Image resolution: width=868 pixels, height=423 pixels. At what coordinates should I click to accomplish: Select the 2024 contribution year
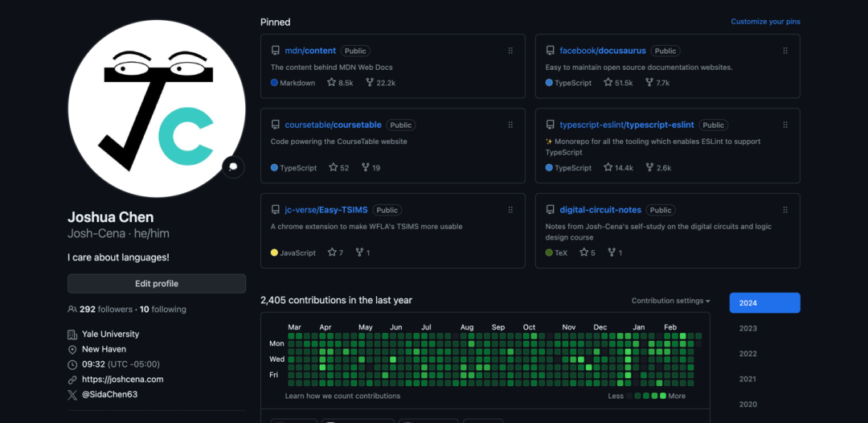(764, 303)
